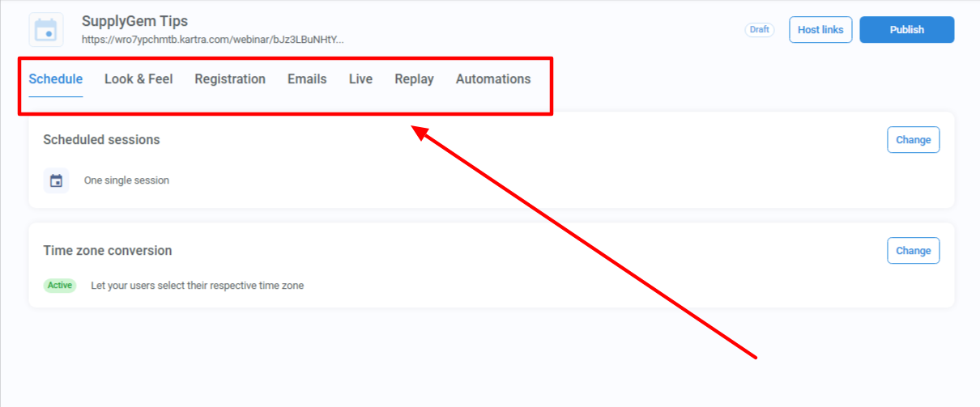Open the Look & Feel tab

[x=138, y=79]
